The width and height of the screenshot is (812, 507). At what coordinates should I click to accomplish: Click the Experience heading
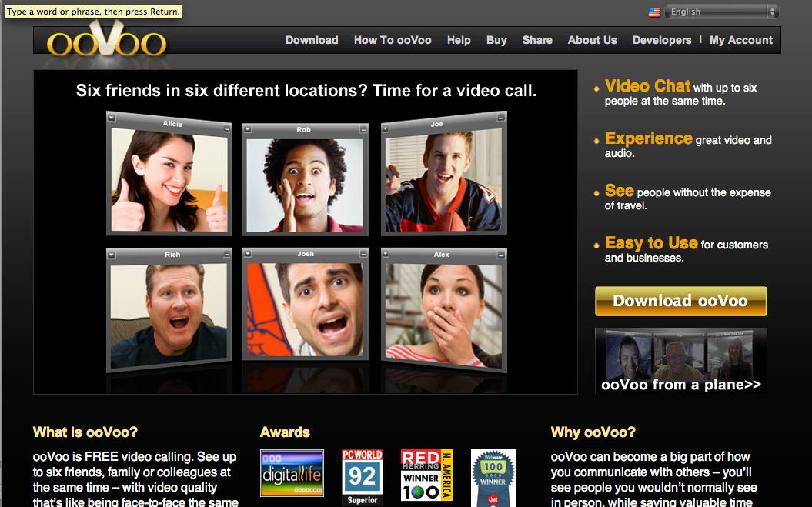click(648, 138)
